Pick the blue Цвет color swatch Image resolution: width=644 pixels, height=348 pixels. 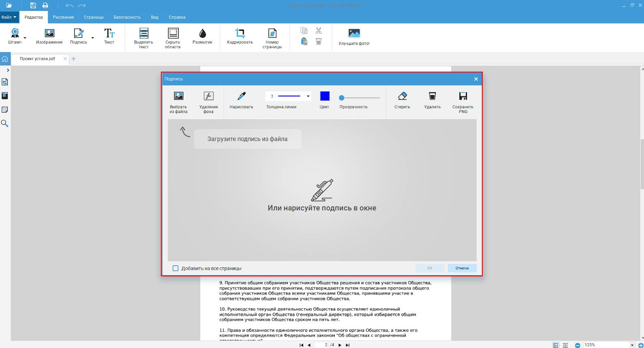pos(325,96)
